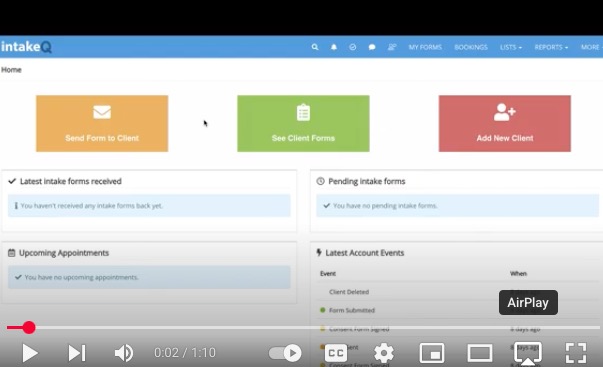Start AirPlay casting from the player
603x367 pixels.
[x=528, y=352]
